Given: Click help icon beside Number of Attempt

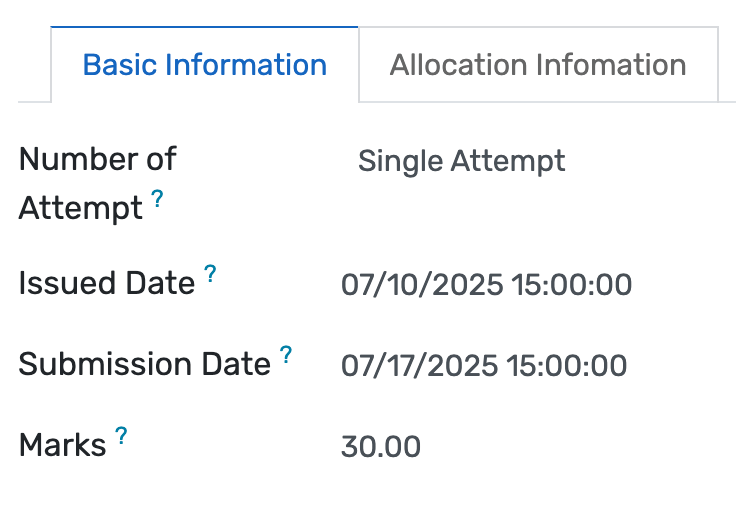Looking at the screenshot, I should 157,200.
